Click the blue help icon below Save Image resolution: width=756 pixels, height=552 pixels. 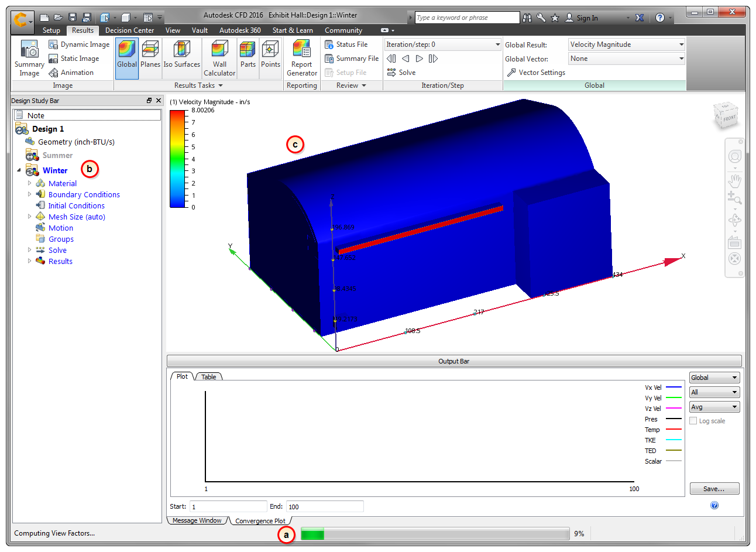point(714,505)
